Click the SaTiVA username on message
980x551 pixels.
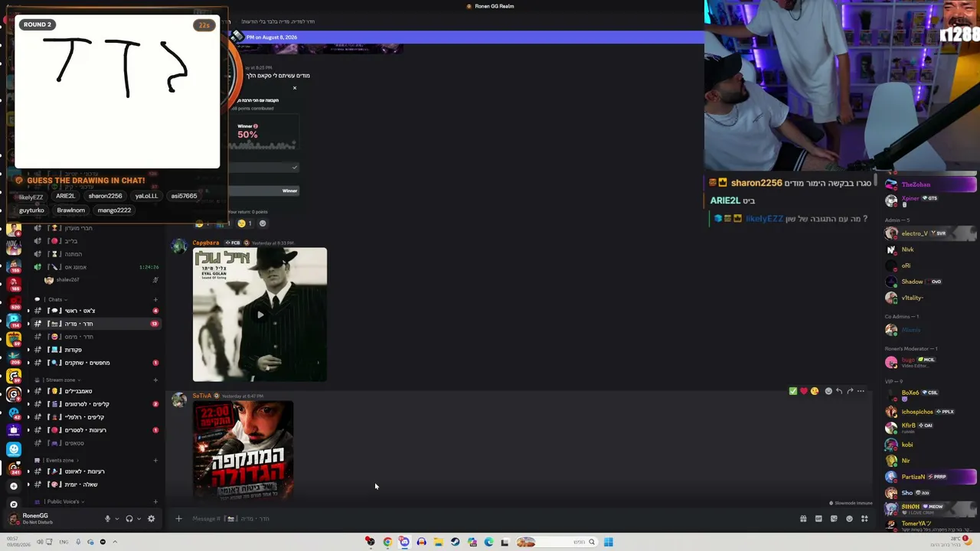point(202,396)
